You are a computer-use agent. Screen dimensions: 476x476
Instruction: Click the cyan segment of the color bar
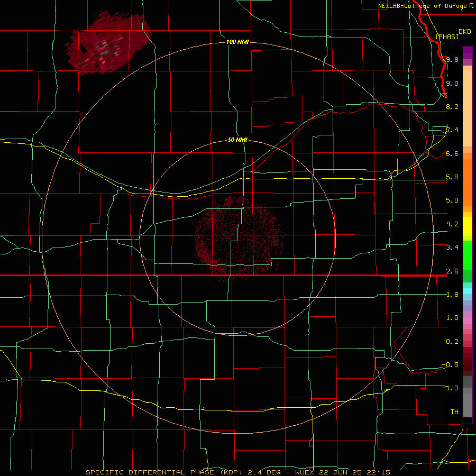click(467, 291)
